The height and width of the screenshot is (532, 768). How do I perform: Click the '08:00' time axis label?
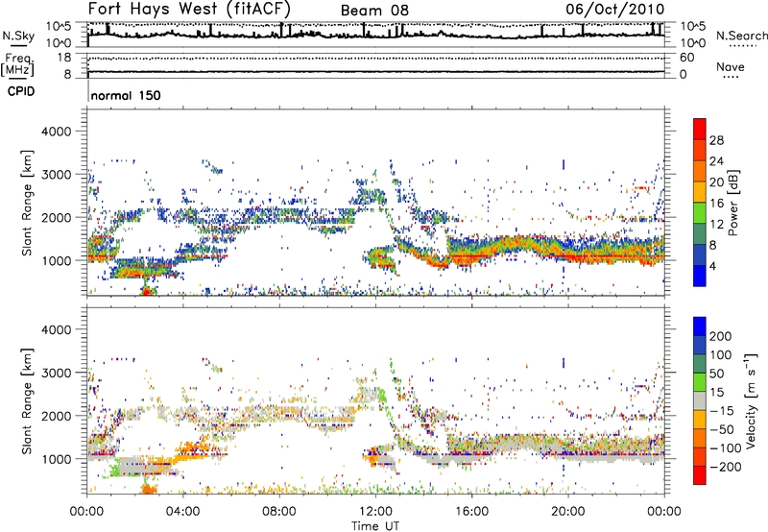[x=279, y=512]
